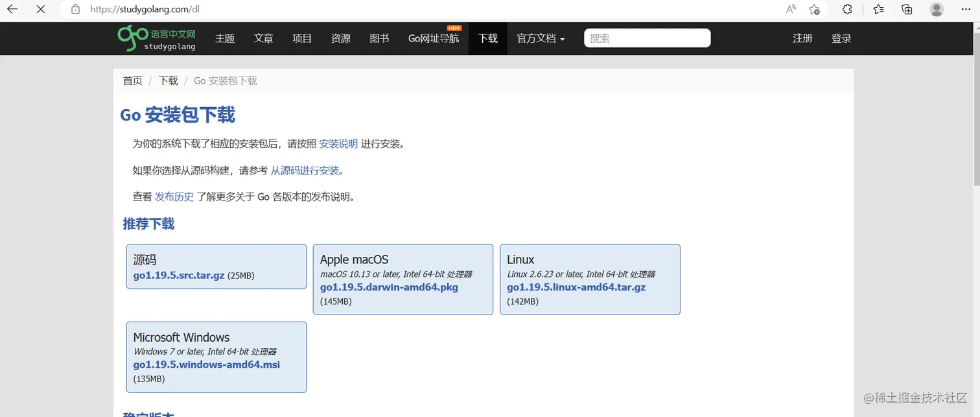
Task: Click the Microsoft Windows card heading
Action: 181,337
